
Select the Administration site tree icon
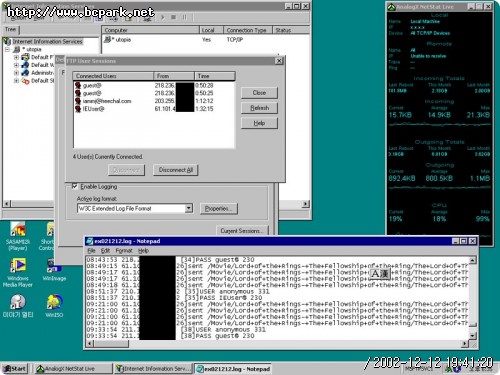pos(25,73)
